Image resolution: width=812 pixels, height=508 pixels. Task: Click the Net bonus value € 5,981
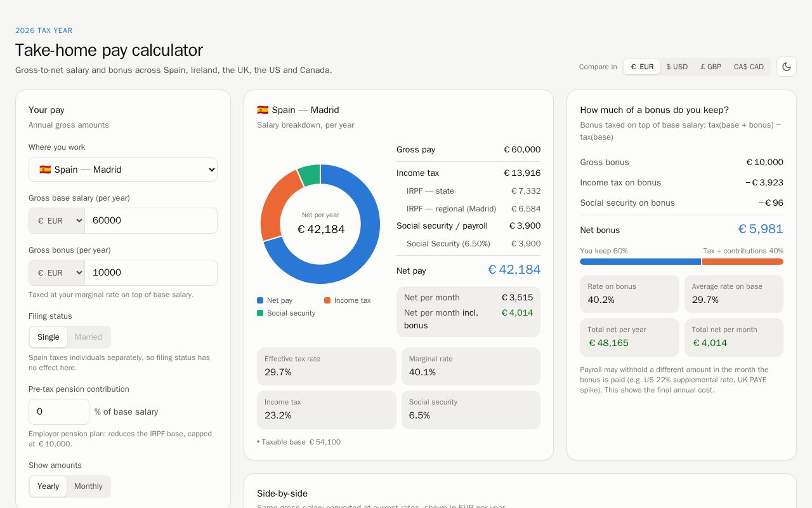761,229
